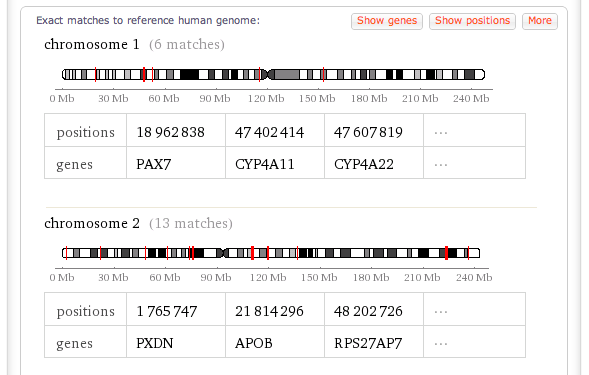Click position 21 814 296 cell
The width and height of the screenshot is (589, 375).
275,309
